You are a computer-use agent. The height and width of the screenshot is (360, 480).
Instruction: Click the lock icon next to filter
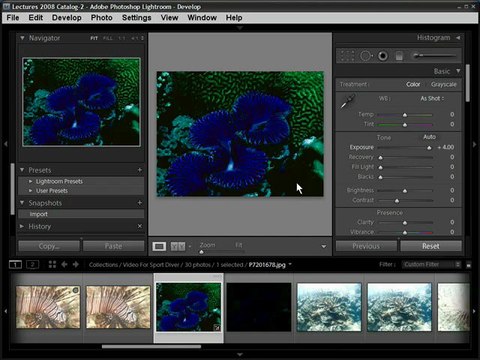point(468,265)
